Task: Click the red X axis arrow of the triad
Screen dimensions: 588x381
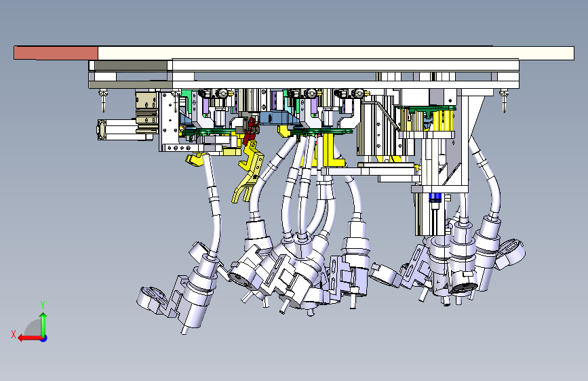Action: tap(30, 338)
